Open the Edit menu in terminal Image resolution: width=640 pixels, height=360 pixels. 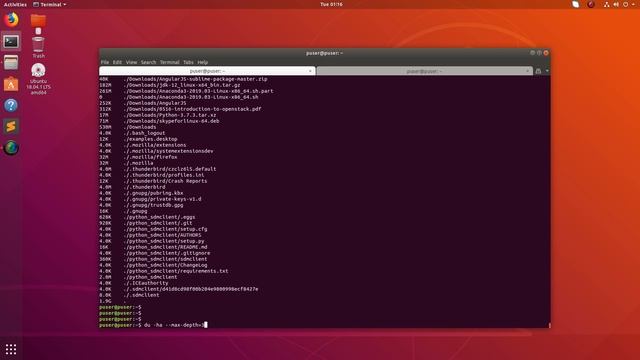pyautogui.click(x=117, y=62)
